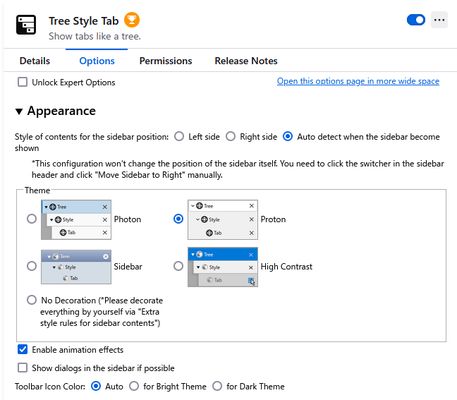Screen dimensions: 457x400
Task: Open this options page in more wide space
Action: (358, 81)
